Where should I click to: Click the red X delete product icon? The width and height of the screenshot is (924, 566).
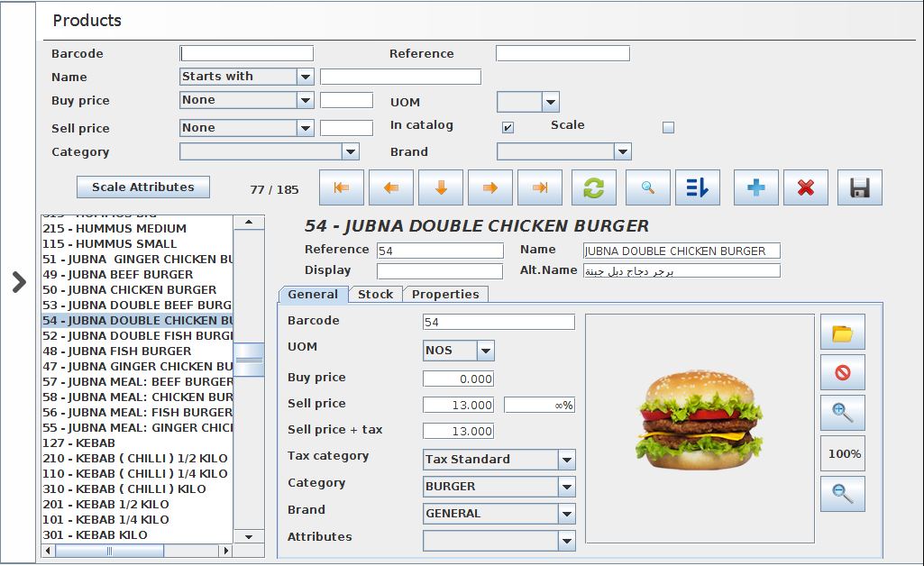(806, 187)
